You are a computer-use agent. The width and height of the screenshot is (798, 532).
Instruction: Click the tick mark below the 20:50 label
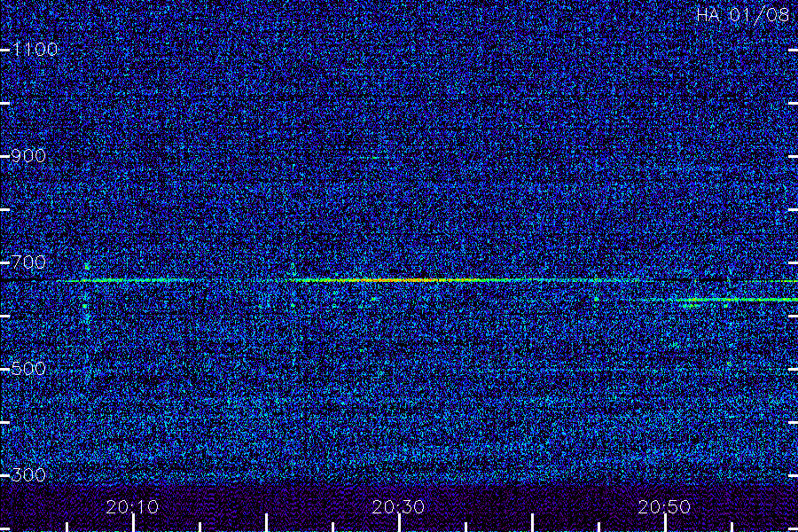665,523
